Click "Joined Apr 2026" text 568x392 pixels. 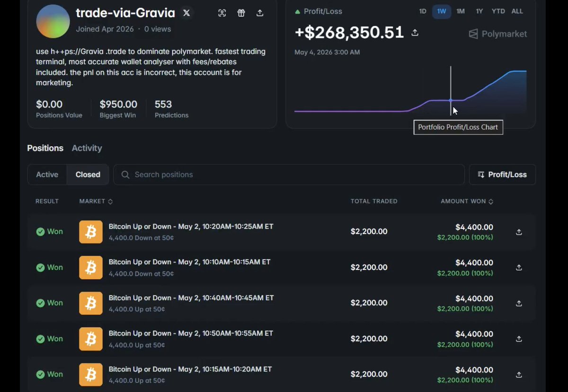[105, 29]
